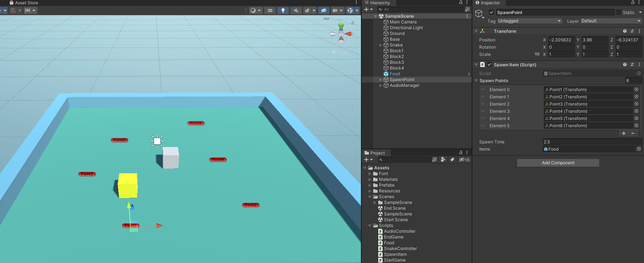Open Transform presets icon

(632, 31)
